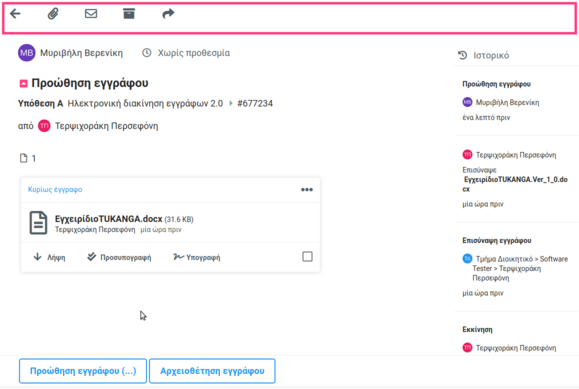This screenshot has width=579, height=389.
Task: Click the breadcrumb arrow before #677234
Action: 231,103
